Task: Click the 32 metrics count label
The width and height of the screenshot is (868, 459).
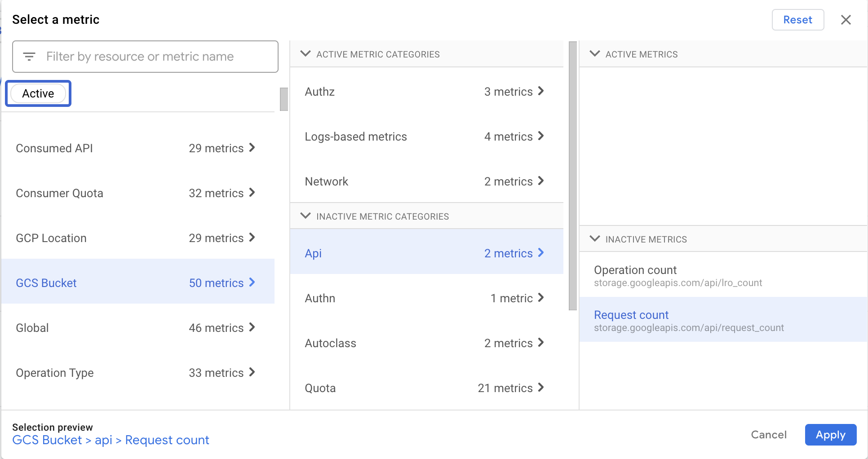Action: [x=216, y=193]
